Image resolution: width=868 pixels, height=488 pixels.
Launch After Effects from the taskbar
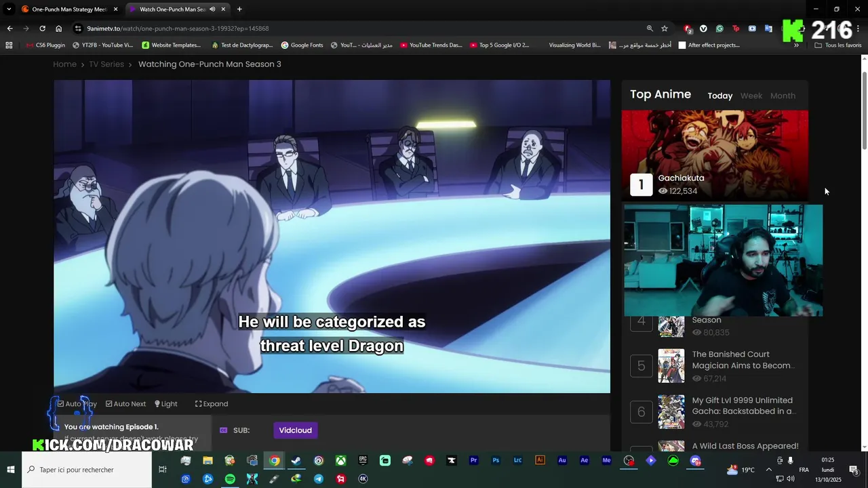[x=585, y=461]
